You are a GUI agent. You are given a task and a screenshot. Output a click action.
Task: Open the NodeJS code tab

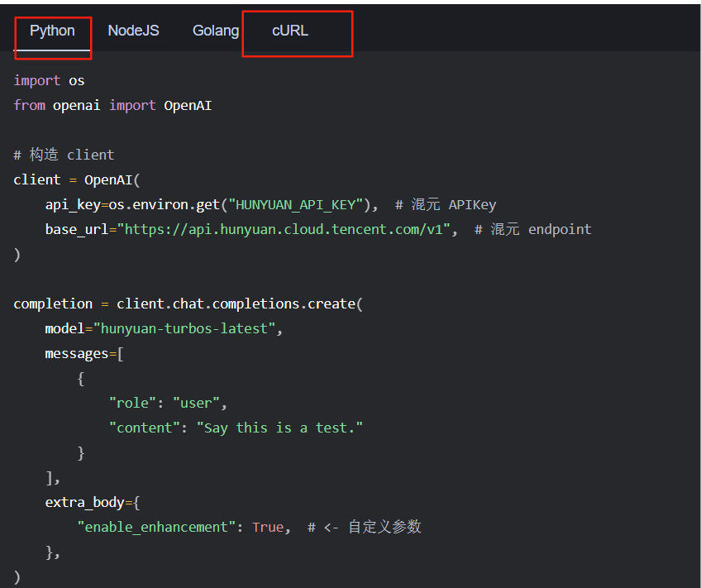pos(133,31)
